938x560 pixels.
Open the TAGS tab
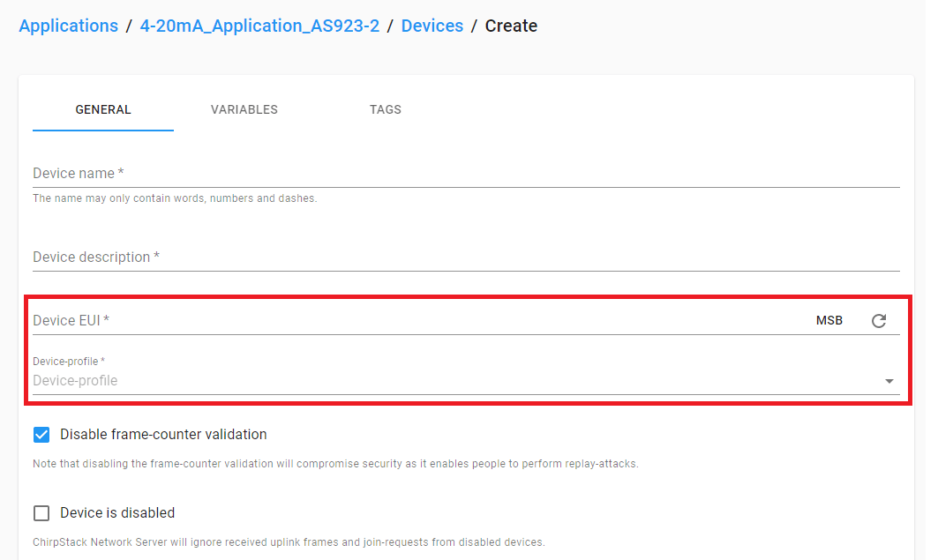pos(386,109)
